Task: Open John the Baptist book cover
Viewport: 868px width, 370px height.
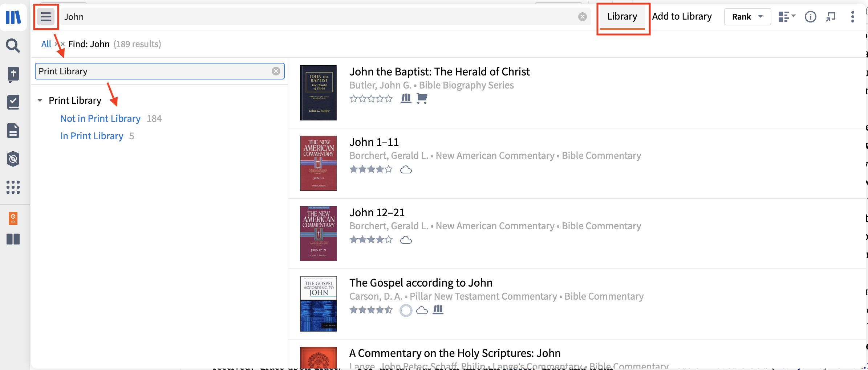Action: pos(319,93)
